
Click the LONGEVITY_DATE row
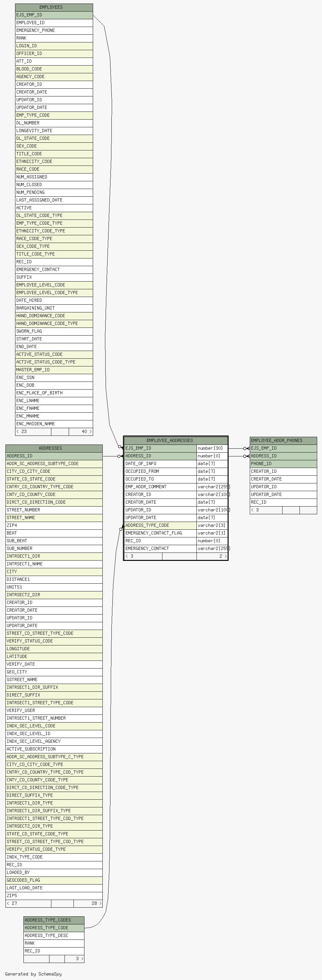pos(54,131)
